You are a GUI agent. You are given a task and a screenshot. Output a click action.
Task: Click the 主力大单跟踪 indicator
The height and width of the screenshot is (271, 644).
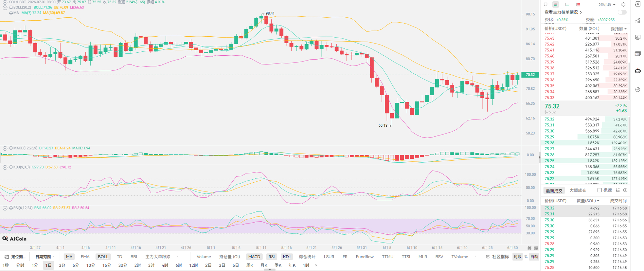pyautogui.click(x=158, y=257)
